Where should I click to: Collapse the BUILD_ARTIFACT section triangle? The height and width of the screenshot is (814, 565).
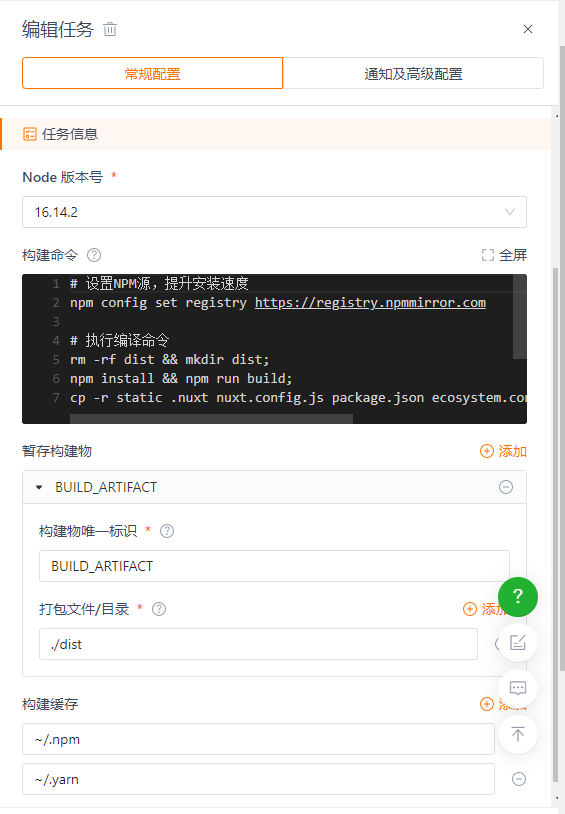click(39, 487)
